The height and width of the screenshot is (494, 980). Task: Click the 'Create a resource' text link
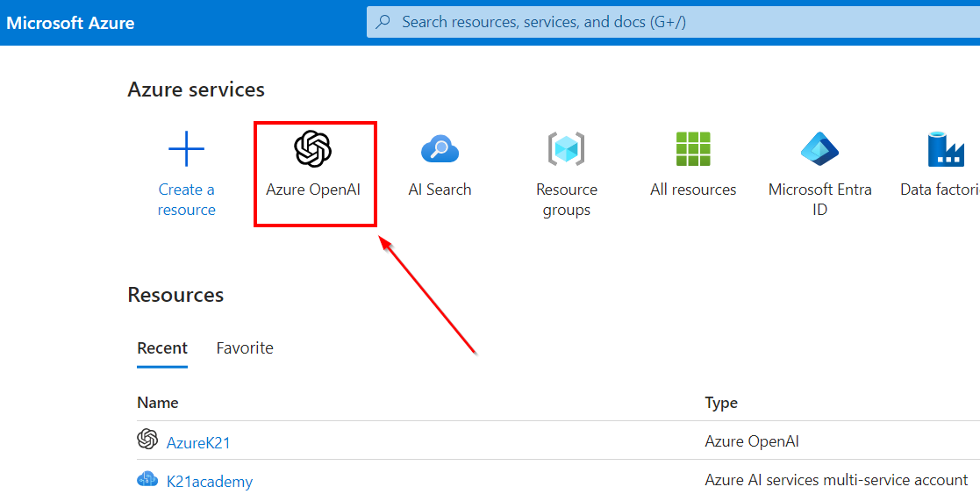coord(186,200)
